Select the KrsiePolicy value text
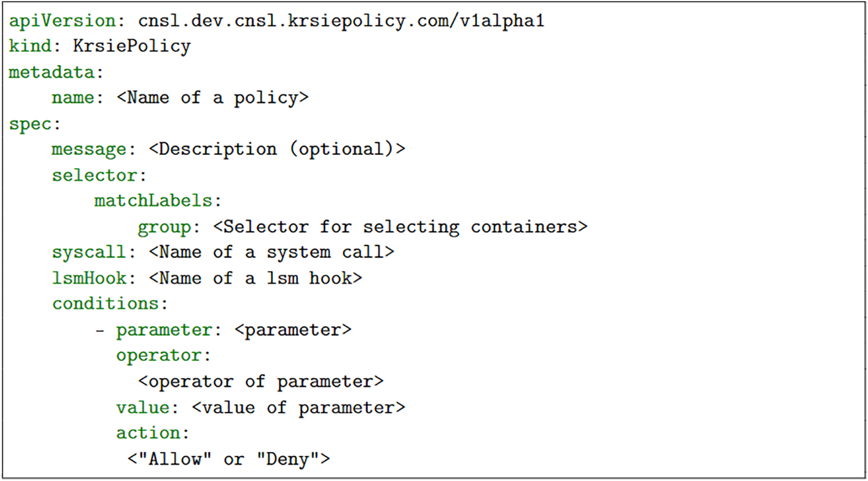 (x=131, y=46)
